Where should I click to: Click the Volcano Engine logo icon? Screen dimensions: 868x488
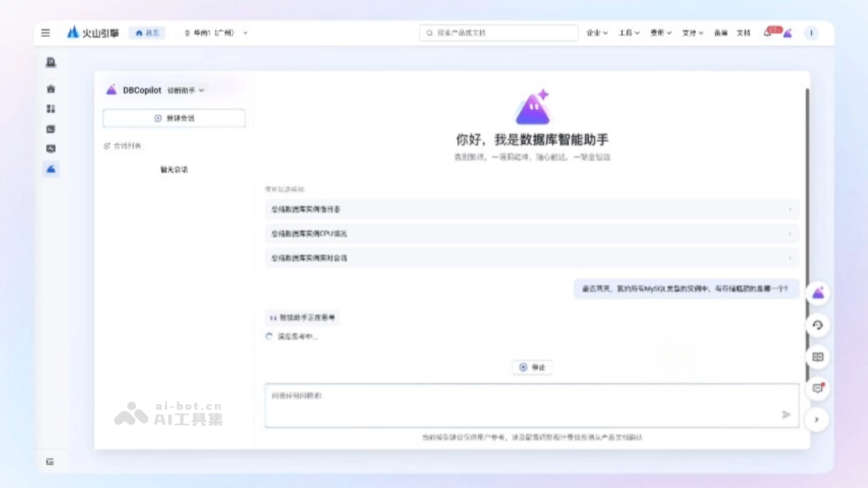[x=72, y=32]
